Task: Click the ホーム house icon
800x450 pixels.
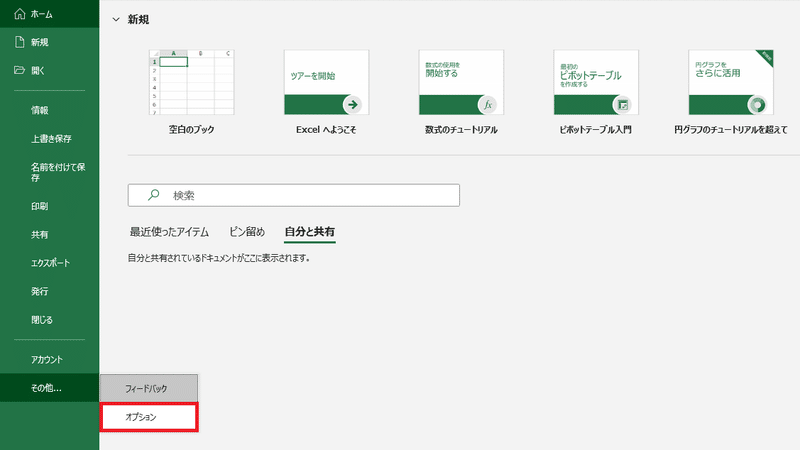Action: click(x=19, y=14)
